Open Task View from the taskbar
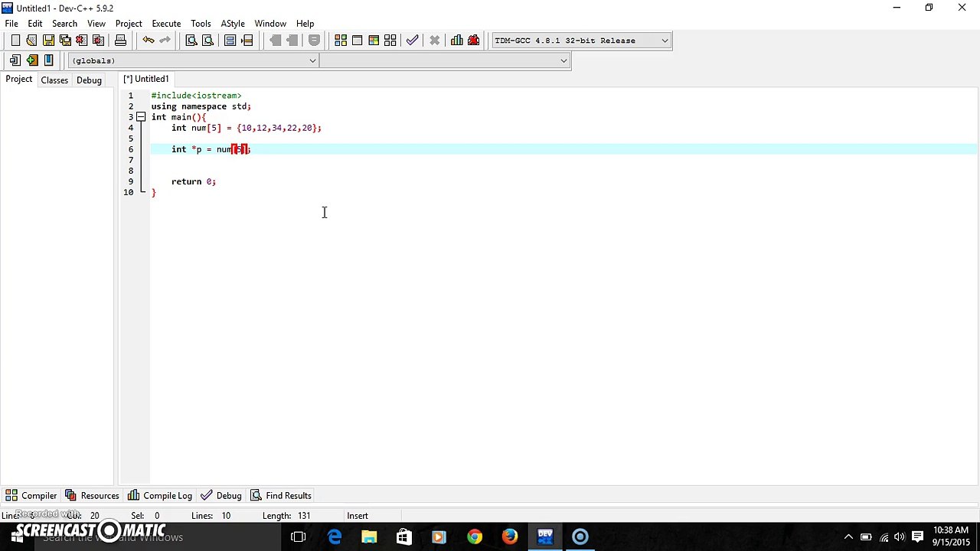Screen dimensions: 980x551 click(x=299, y=537)
